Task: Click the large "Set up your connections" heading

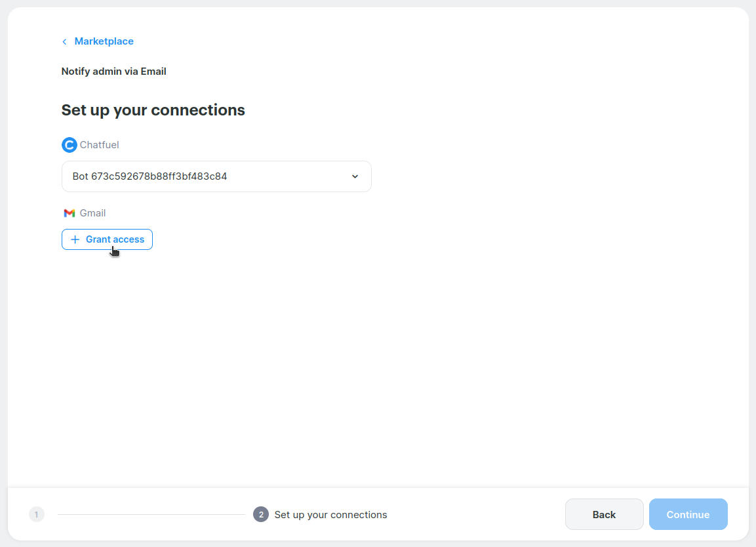Action: (153, 110)
